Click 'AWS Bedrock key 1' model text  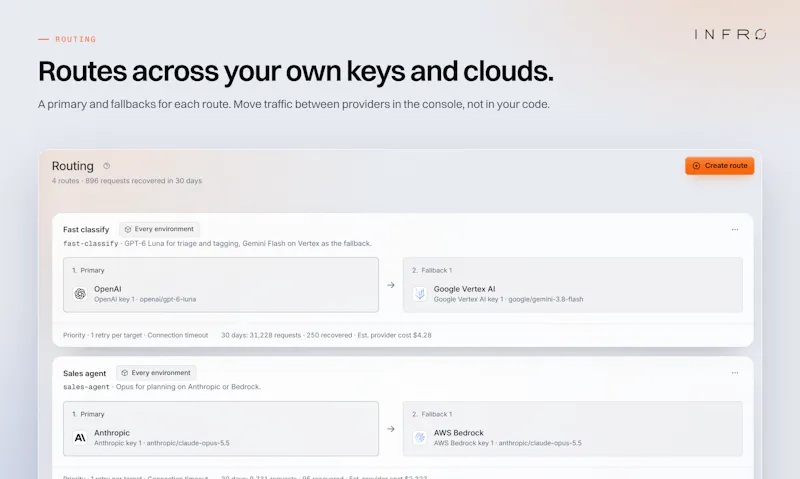click(508, 443)
